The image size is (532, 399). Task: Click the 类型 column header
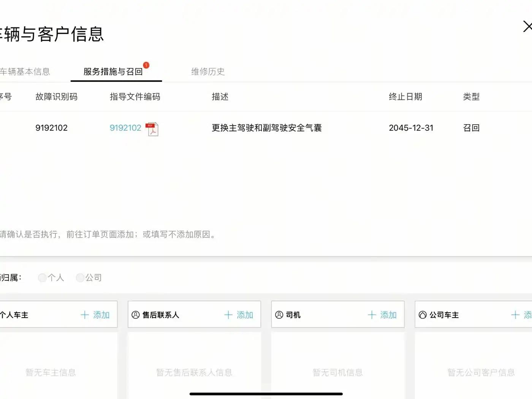(x=471, y=97)
